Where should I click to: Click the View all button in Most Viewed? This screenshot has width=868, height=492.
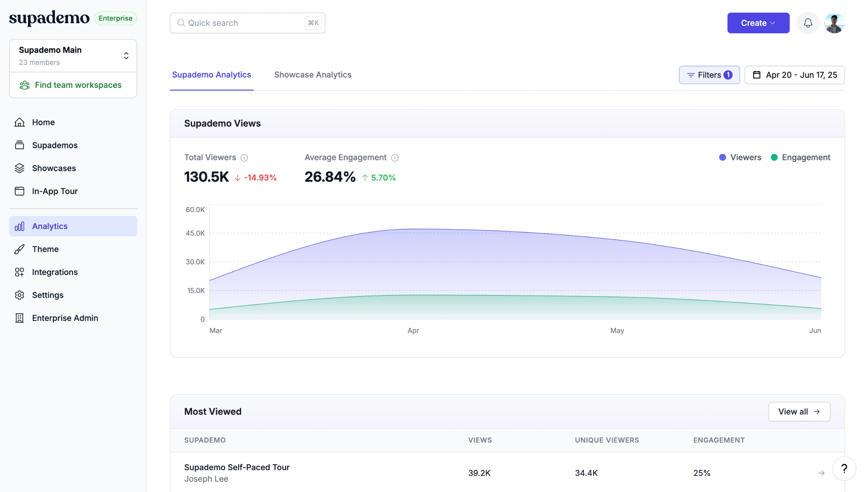click(799, 412)
